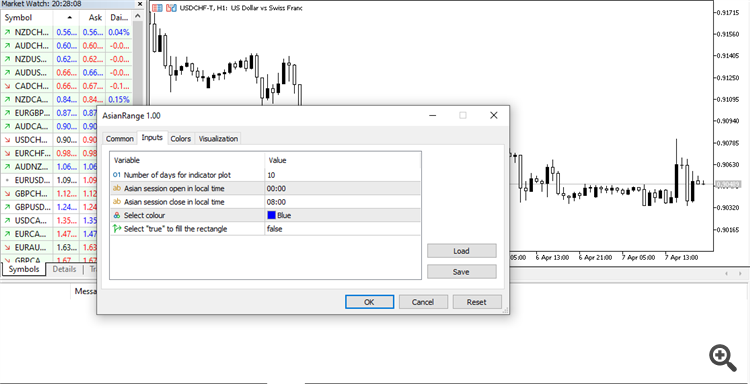This screenshot has width=750, height=384.
Task: Open the Details tab in Market Watch
Action: [64, 269]
